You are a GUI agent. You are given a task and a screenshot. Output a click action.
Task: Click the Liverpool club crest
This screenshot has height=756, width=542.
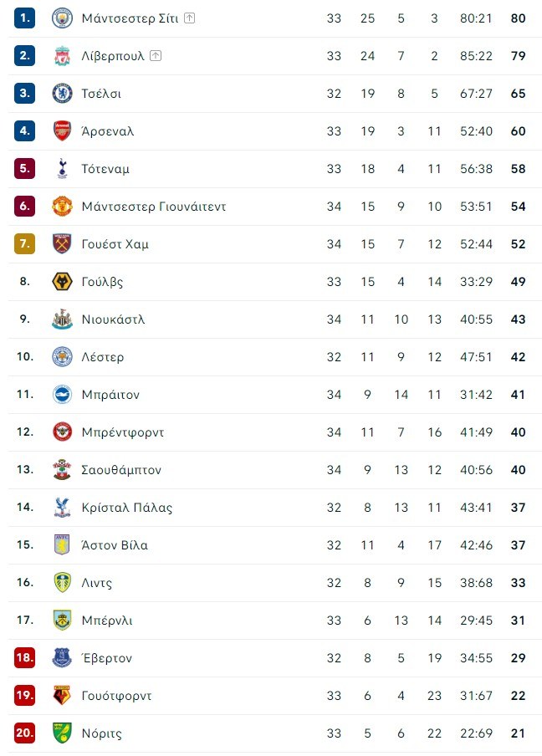point(63,56)
